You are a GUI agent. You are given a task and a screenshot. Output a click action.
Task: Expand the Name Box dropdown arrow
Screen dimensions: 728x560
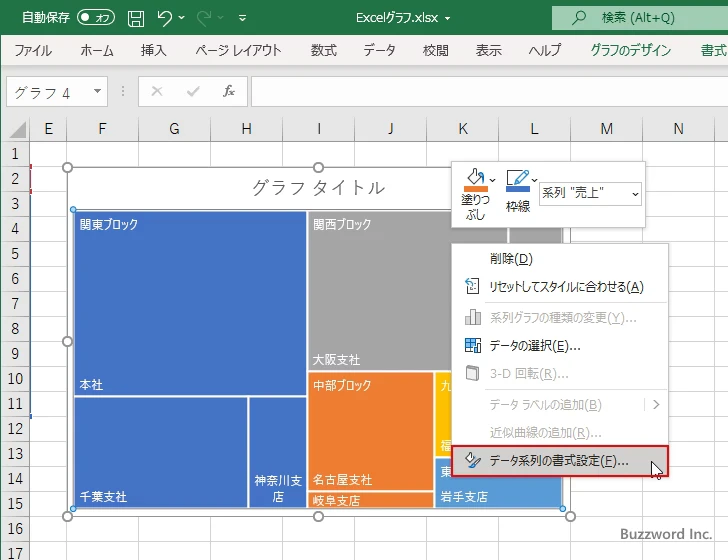tap(98, 91)
